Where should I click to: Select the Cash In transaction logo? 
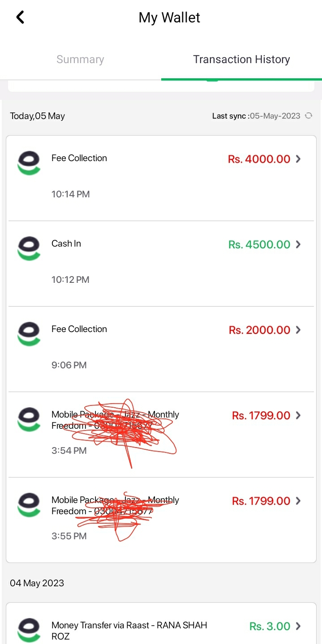coord(29,248)
